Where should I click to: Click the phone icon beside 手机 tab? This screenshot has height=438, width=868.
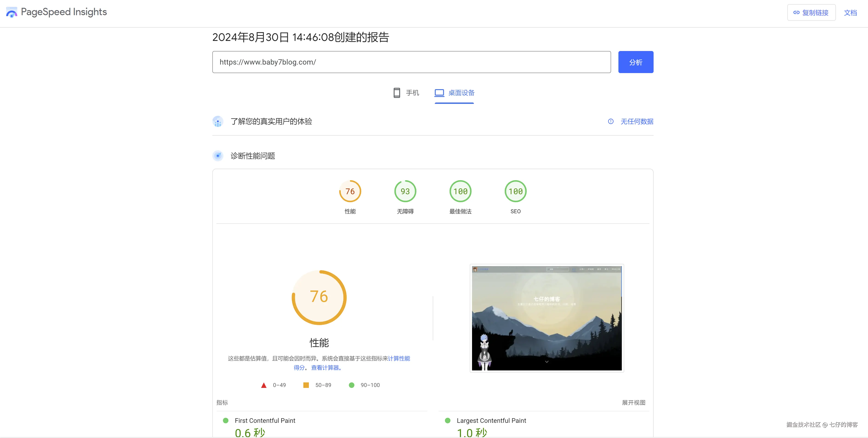[x=397, y=93]
